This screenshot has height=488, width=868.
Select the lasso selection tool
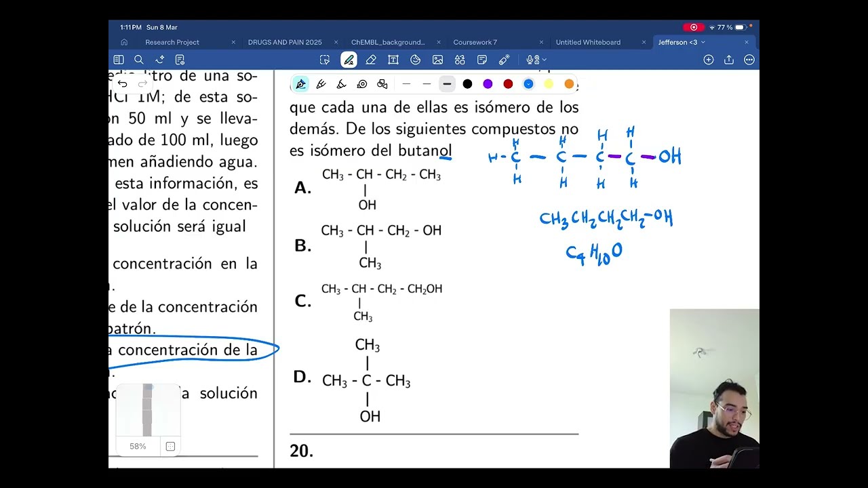(325, 60)
